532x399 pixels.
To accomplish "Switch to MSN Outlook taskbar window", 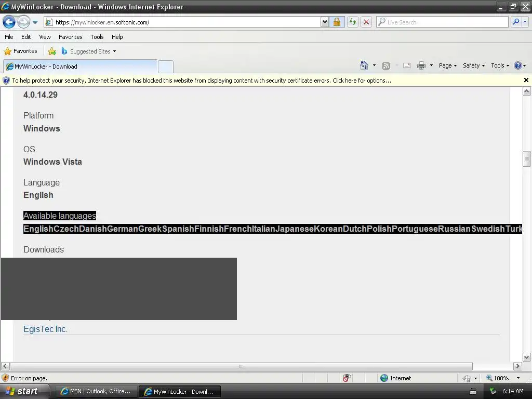I will [96, 391].
